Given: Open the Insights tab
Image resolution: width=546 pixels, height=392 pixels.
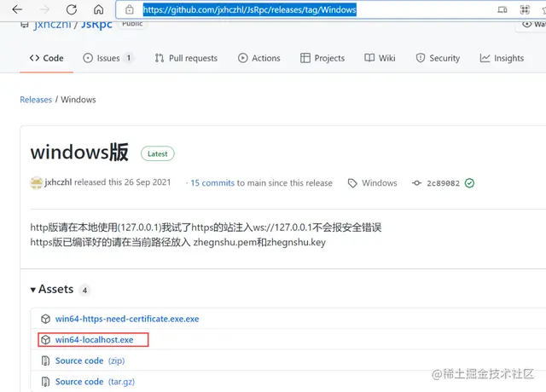Looking at the screenshot, I should (502, 58).
